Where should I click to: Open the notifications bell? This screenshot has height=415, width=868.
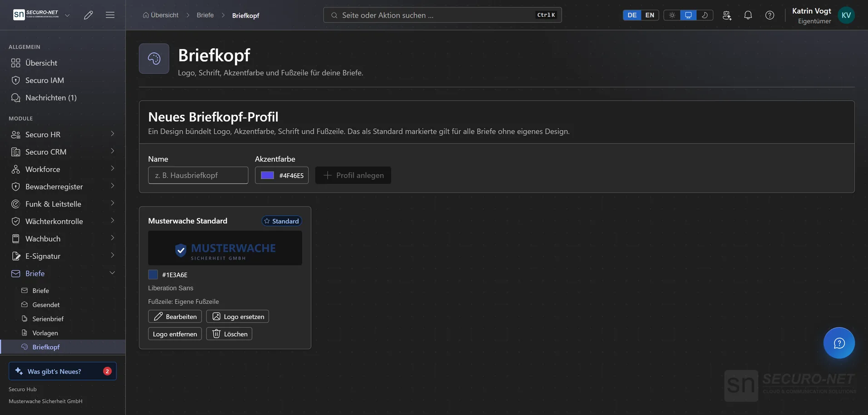748,15
